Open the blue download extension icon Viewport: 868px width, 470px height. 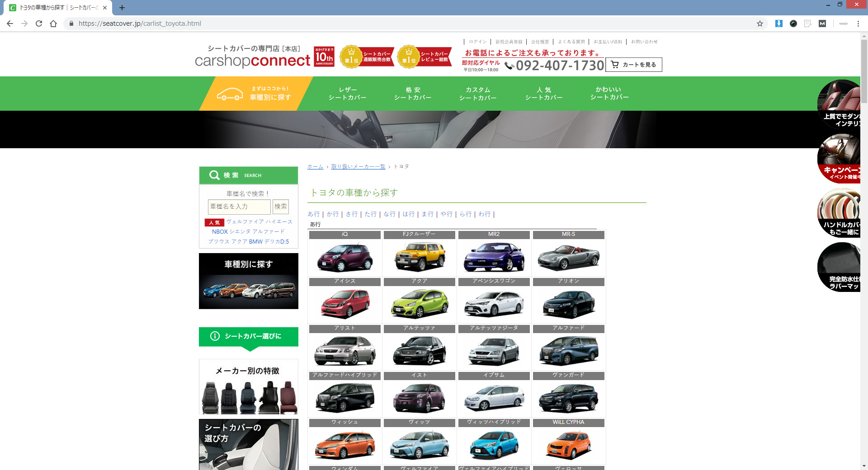pos(779,23)
